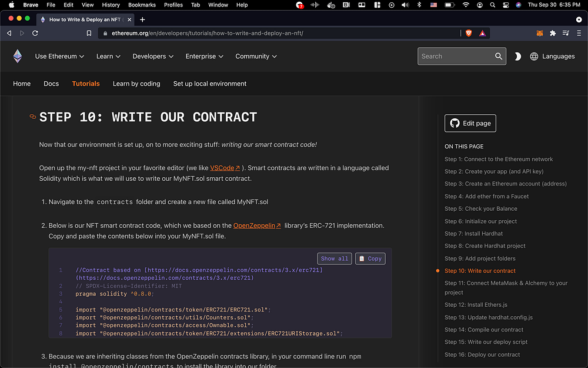This screenshot has width=588, height=368.
Task: Open the MetaMask fox extension
Action: point(540,33)
